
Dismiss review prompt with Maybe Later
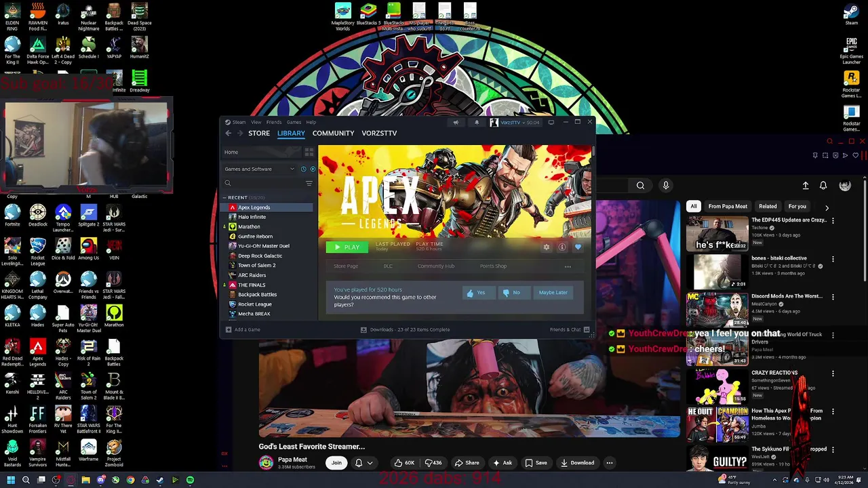(x=553, y=293)
